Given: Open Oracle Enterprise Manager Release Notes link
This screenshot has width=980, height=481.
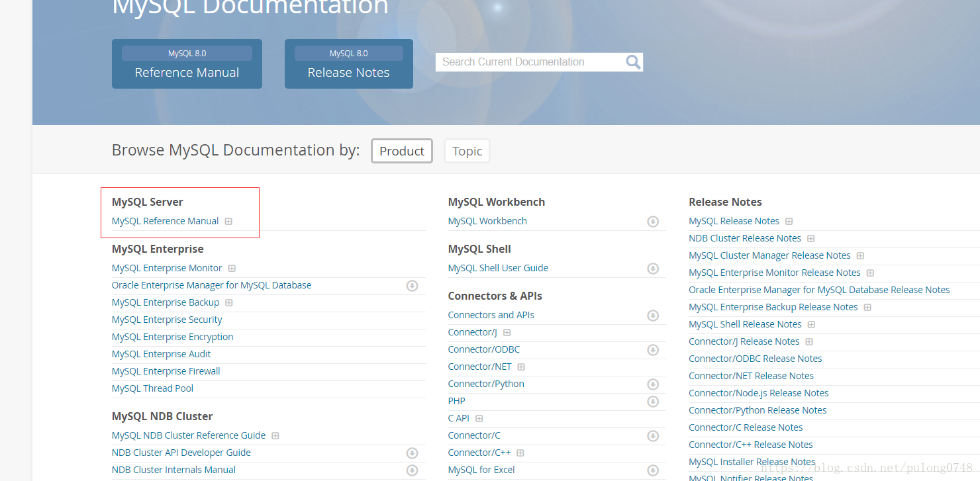Looking at the screenshot, I should 819,290.
